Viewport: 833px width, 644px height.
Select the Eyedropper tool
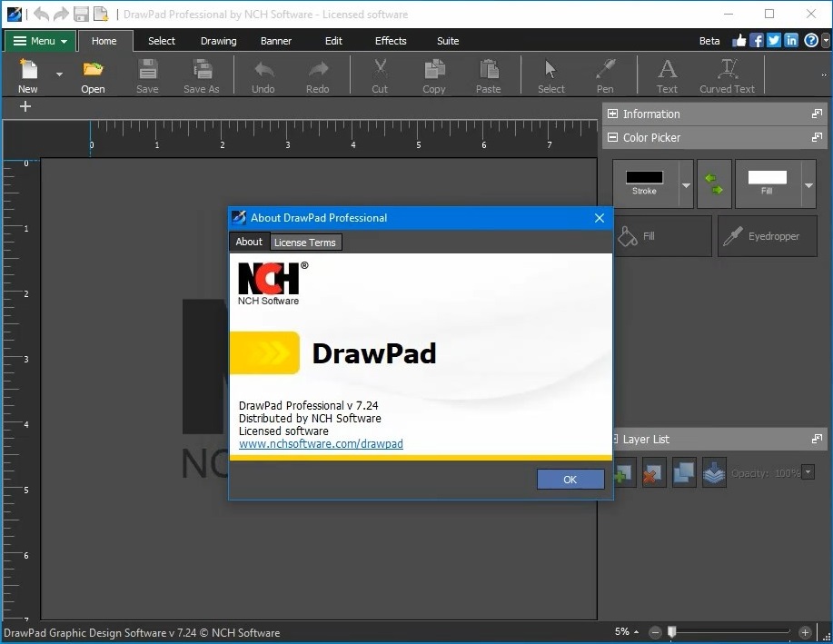pos(767,236)
